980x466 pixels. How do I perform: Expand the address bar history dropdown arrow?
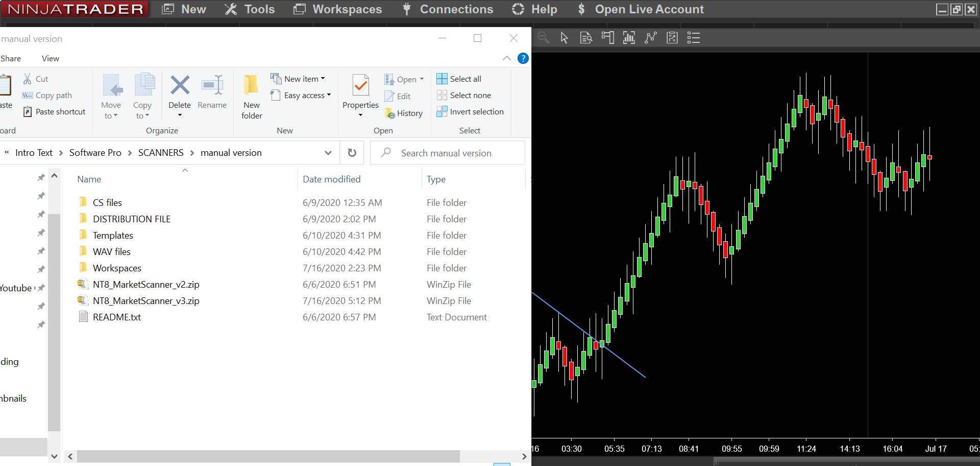[x=328, y=152]
